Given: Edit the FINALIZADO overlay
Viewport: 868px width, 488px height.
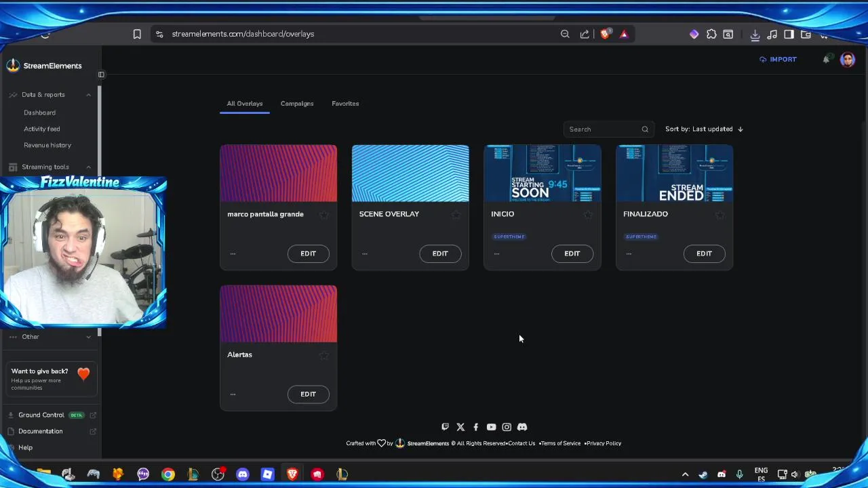Looking at the screenshot, I should coord(704,253).
